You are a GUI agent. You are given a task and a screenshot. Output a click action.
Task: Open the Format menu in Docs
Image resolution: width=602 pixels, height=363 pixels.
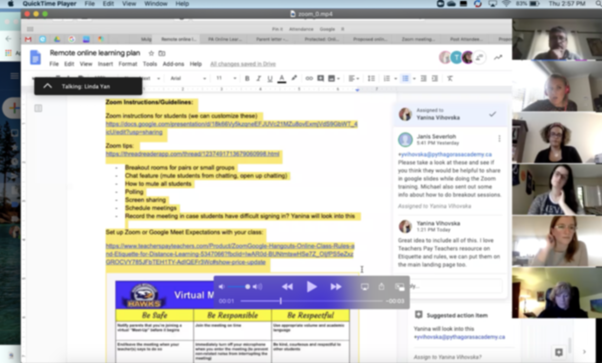(127, 64)
